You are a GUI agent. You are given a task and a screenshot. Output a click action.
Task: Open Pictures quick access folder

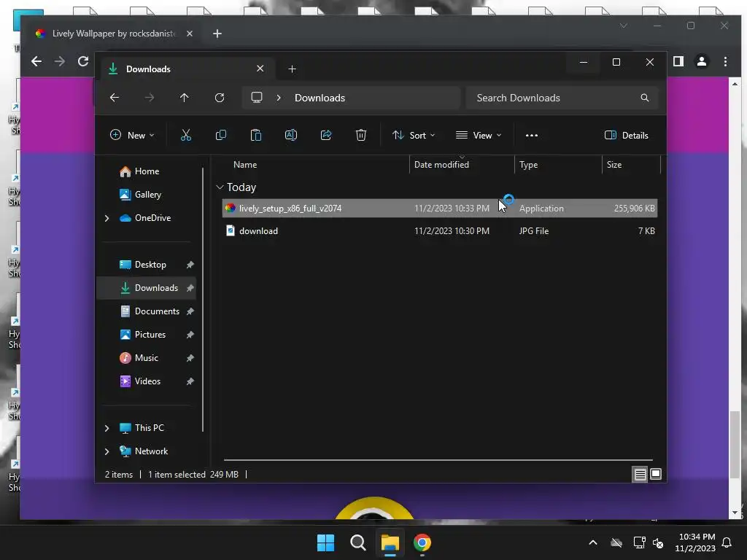point(150,335)
